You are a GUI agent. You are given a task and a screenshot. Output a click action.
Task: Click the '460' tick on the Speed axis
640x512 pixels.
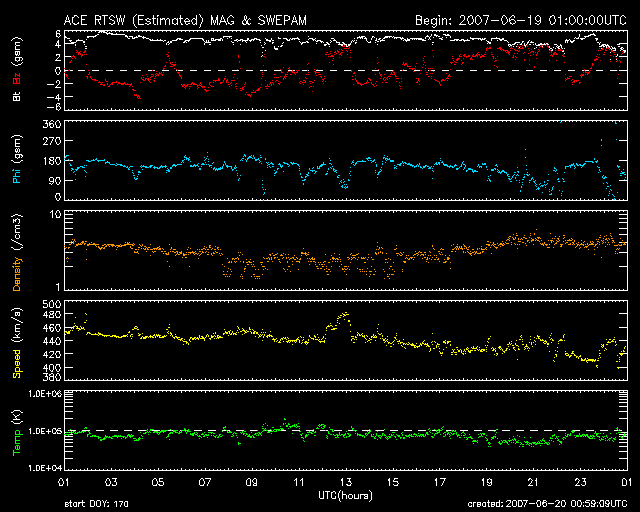(52, 328)
